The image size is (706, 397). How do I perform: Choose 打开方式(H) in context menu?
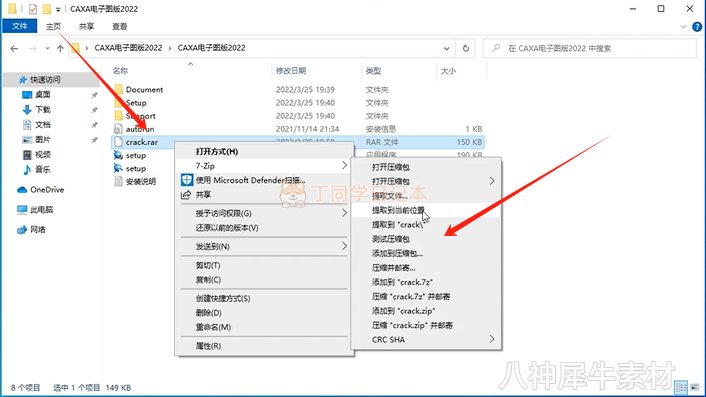pyautogui.click(x=264, y=151)
